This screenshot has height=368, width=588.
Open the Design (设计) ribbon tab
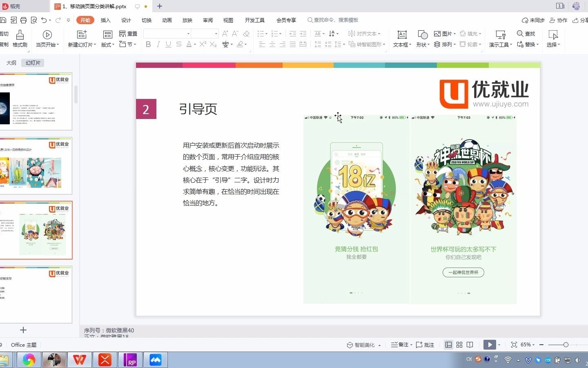126,20
